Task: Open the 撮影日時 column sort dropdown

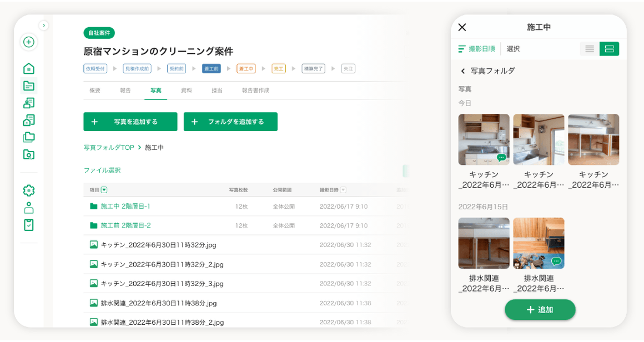Action: 343,190
